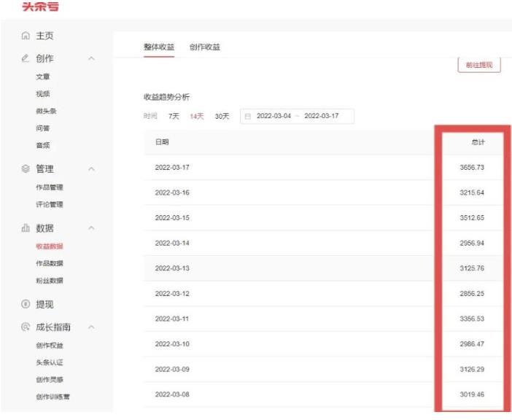Open 创作训练营 under 成长指南
512x420 pixels.
pyautogui.click(x=53, y=397)
